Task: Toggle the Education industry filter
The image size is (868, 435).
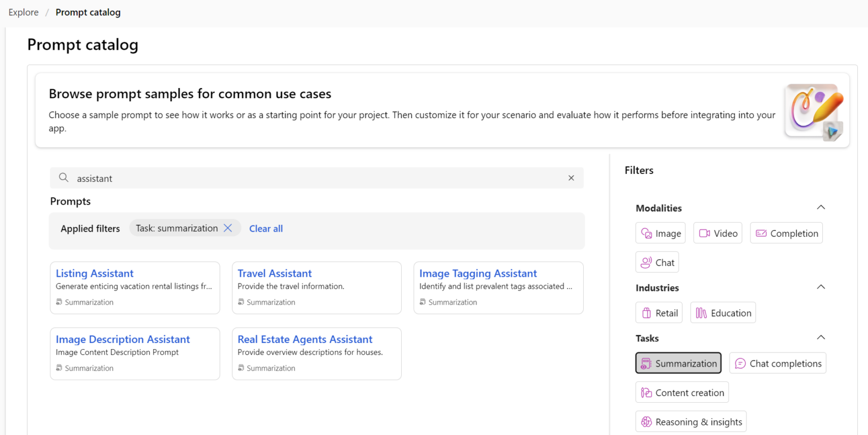Action: tap(723, 313)
